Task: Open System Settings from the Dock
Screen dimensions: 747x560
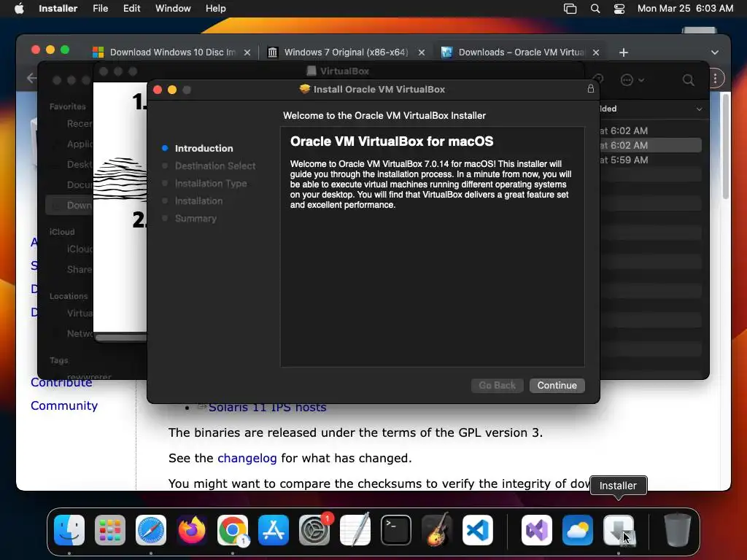Action: tap(314, 530)
